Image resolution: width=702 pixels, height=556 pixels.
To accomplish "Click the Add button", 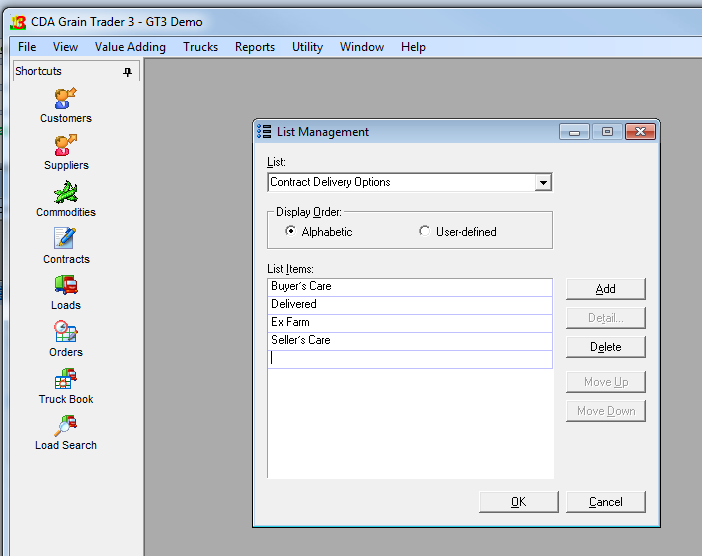I will click(x=605, y=289).
